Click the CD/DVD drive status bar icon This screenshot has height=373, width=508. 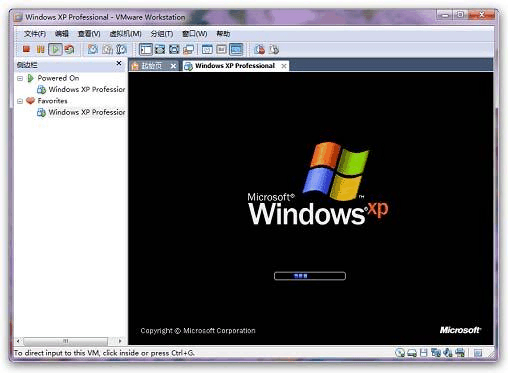400,353
